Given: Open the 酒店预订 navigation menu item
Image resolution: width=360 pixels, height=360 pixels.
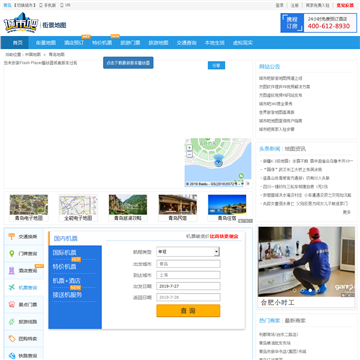Looking at the screenshot, I should [74, 43].
